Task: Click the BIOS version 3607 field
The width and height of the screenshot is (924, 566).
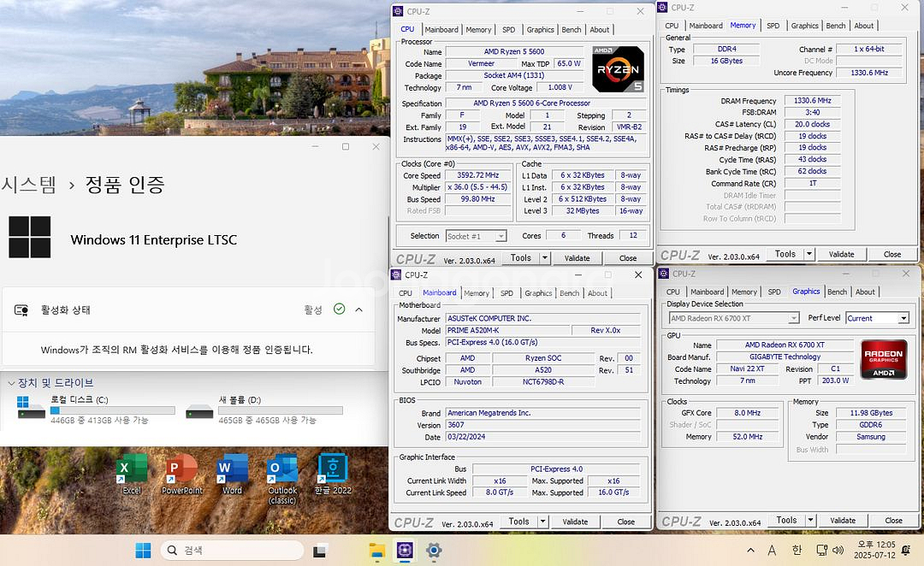Action: pos(542,425)
